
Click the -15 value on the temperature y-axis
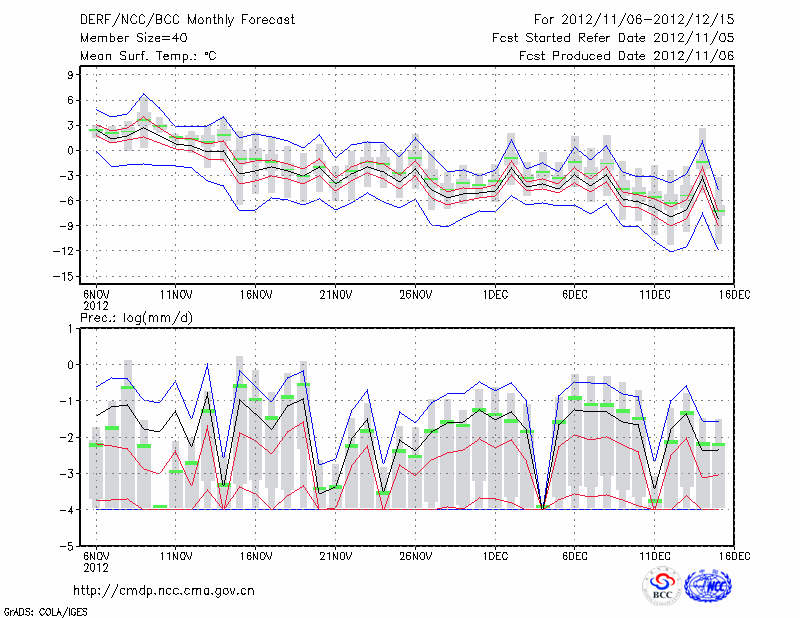(x=65, y=276)
